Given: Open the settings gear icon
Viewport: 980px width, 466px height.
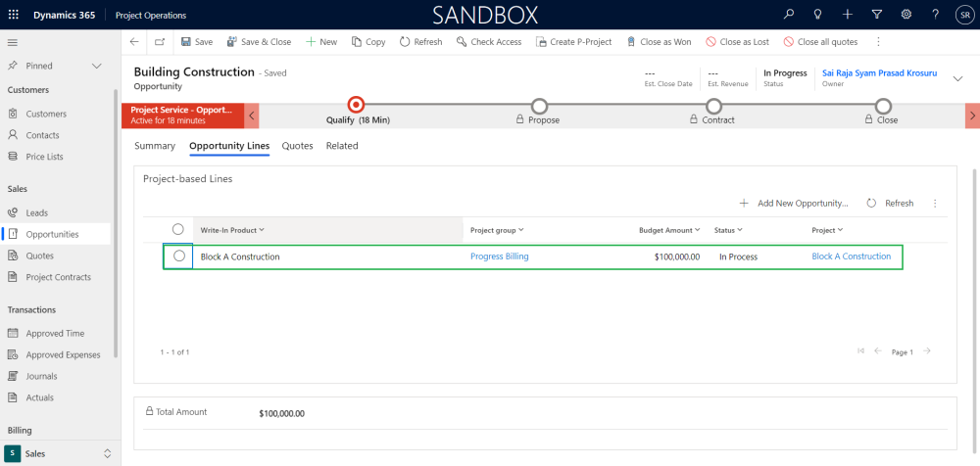Looking at the screenshot, I should (906, 15).
